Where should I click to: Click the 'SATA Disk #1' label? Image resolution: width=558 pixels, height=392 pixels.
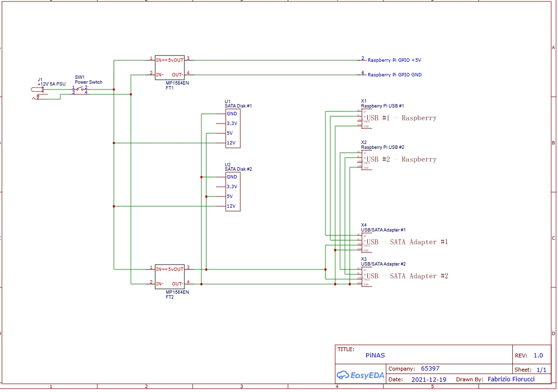pos(238,106)
